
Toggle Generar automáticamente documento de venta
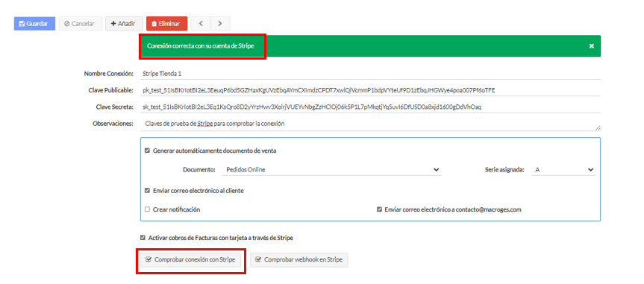tap(147, 151)
